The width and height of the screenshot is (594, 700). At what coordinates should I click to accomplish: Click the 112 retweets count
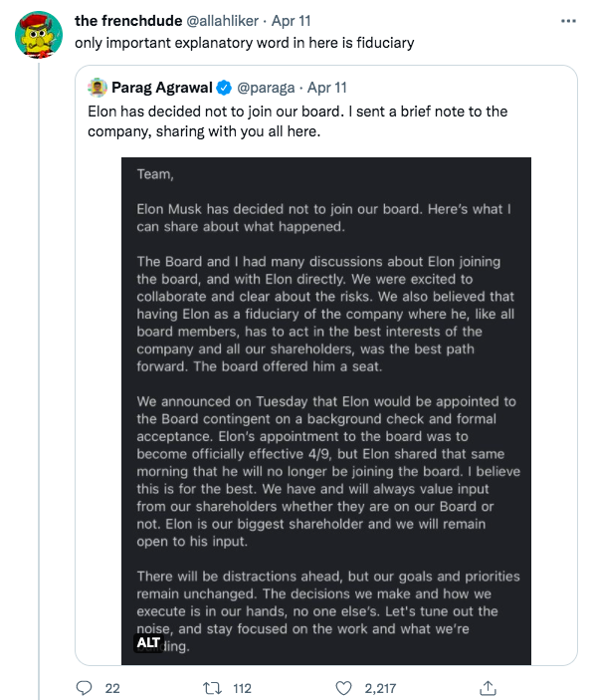[x=242, y=688]
